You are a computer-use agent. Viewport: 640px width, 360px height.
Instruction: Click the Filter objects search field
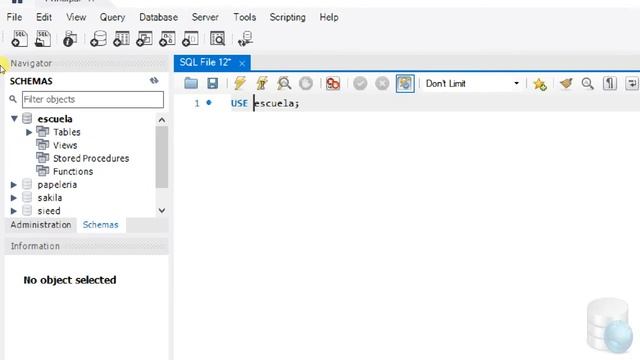93,99
